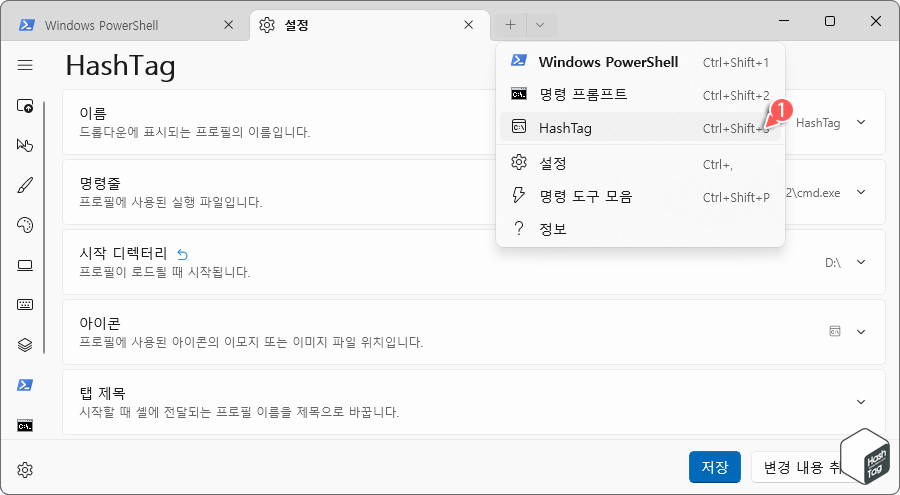Image resolution: width=900 pixels, height=495 pixels.
Task: Open the Interaction settings pointer icon
Action: pos(25,145)
